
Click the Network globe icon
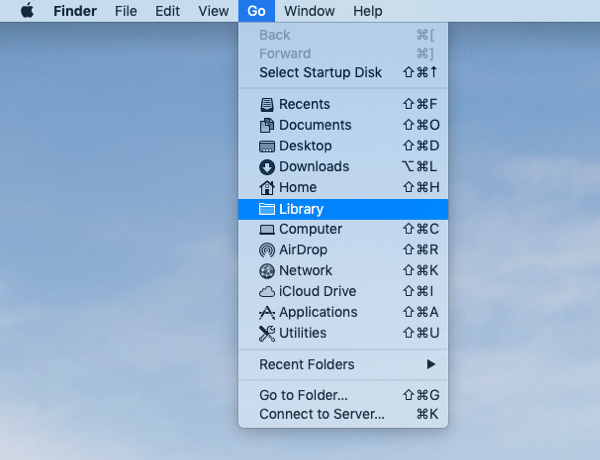(267, 271)
